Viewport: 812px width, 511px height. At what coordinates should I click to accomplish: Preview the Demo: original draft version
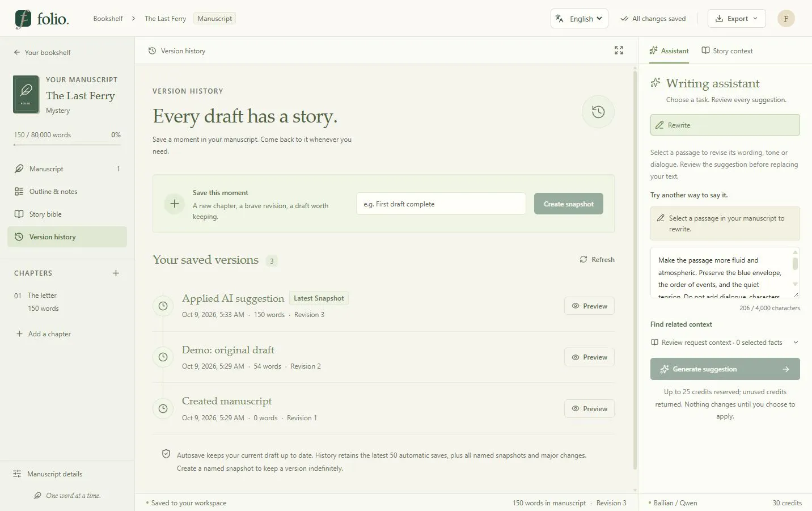[589, 357]
